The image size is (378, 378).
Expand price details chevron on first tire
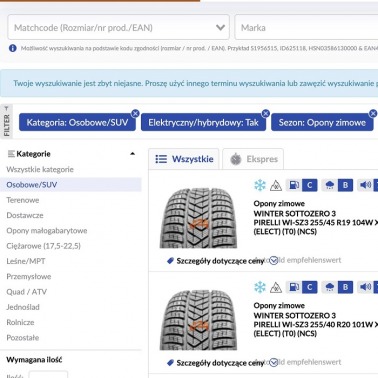(x=273, y=260)
